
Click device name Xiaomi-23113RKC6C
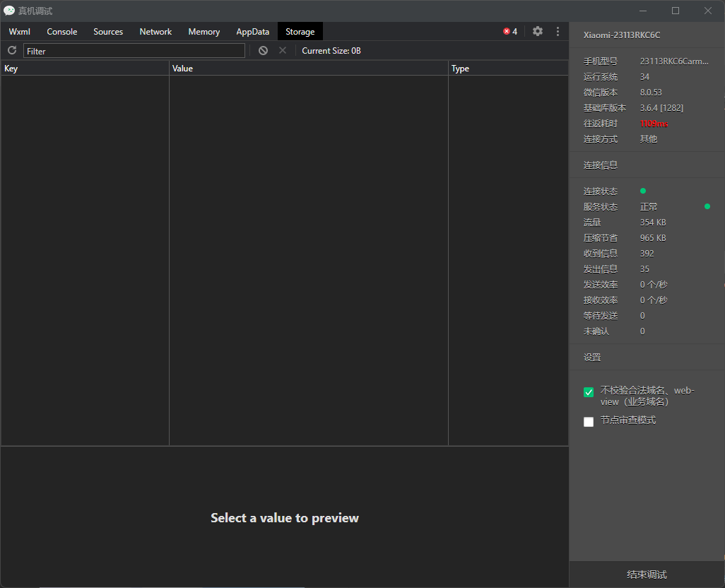pos(621,35)
